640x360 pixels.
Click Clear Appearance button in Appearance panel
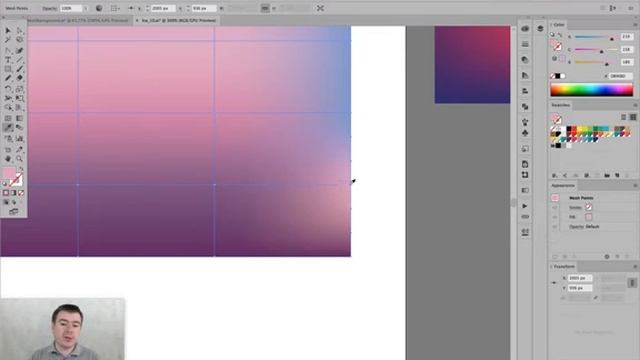(x=607, y=257)
